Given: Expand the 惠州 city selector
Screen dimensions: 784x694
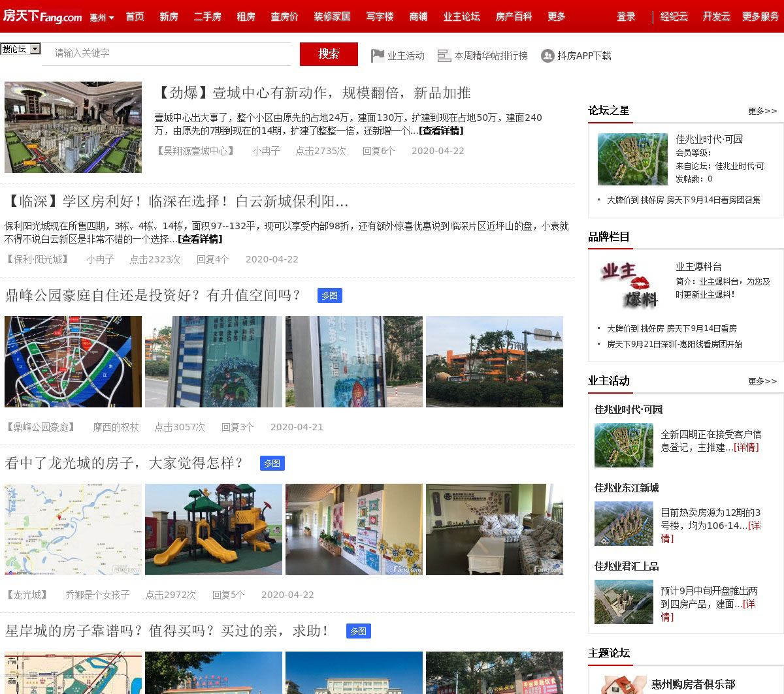Looking at the screenshot, I should [102, 18].
